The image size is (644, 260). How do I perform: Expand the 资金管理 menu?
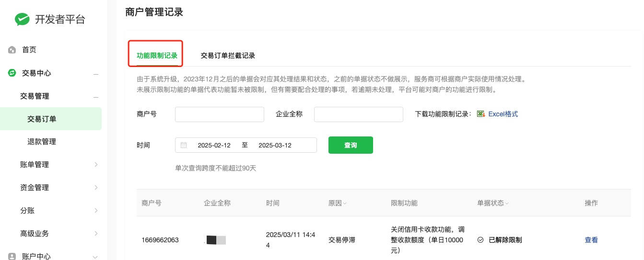(x=96, y=188)
